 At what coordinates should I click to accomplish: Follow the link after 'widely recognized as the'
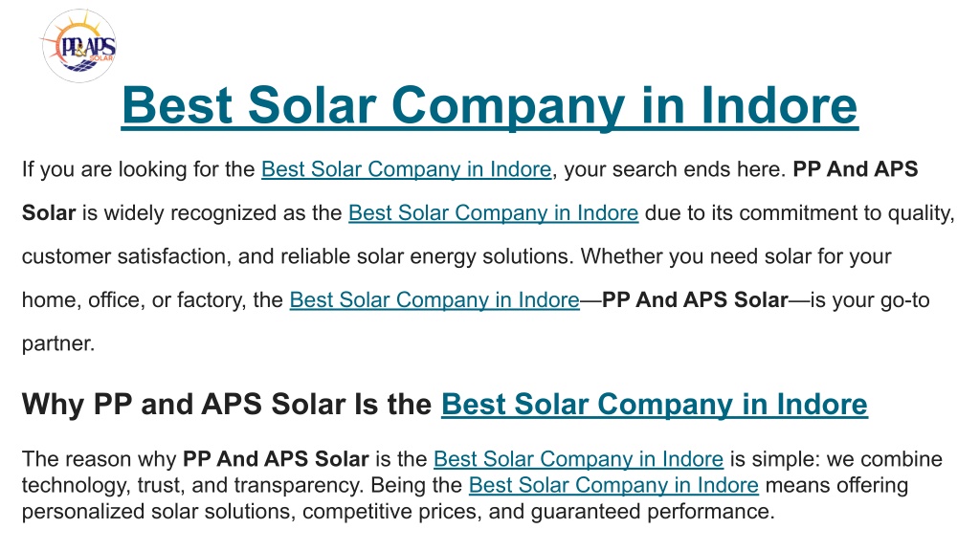(493, 213)
